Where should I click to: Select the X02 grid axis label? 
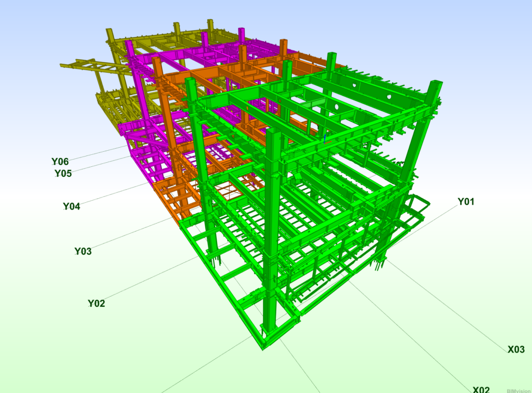481,389
